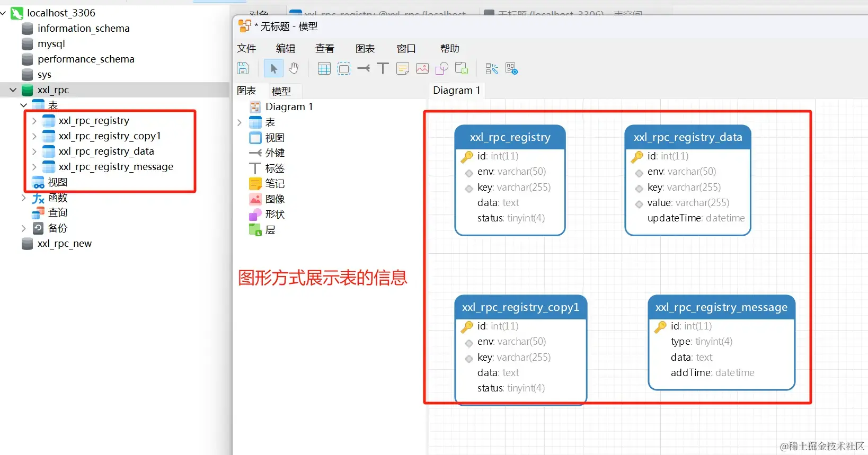Select Diagram 1 in the model tree

tap(289, 106)
